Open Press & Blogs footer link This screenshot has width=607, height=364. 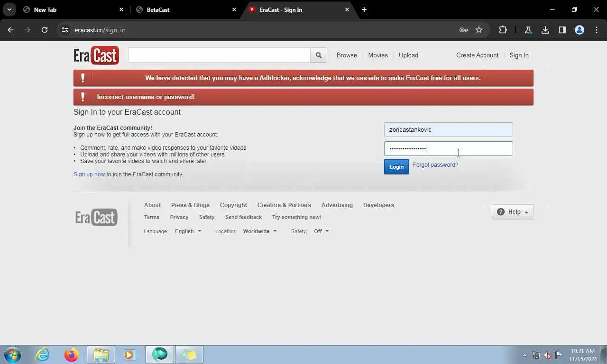190,205
